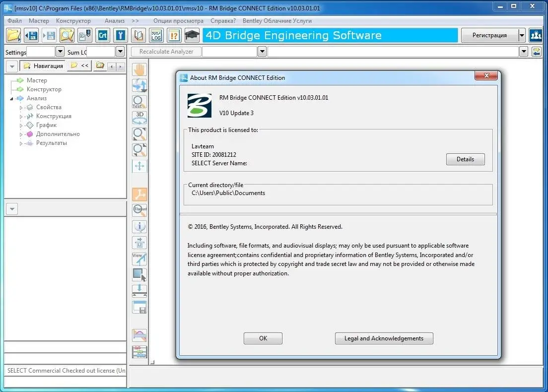Click the orange axes icon

tap(139, 194)
